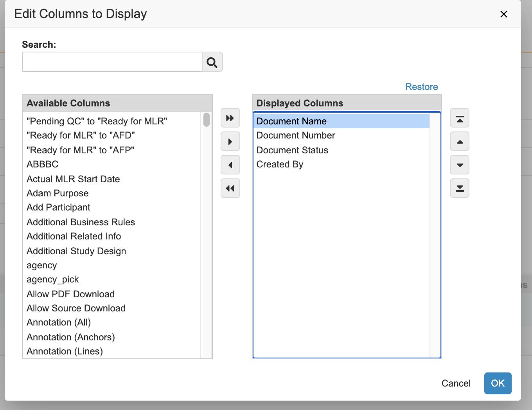Click the Restore link
The width and height of the screenshot is (532, 410).
[x=421, y=87]
